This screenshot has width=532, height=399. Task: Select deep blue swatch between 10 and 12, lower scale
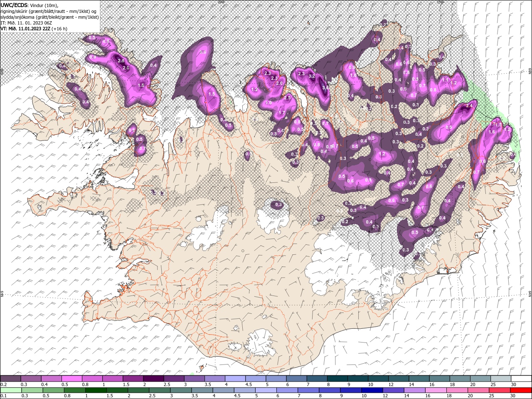coord(372,390)
